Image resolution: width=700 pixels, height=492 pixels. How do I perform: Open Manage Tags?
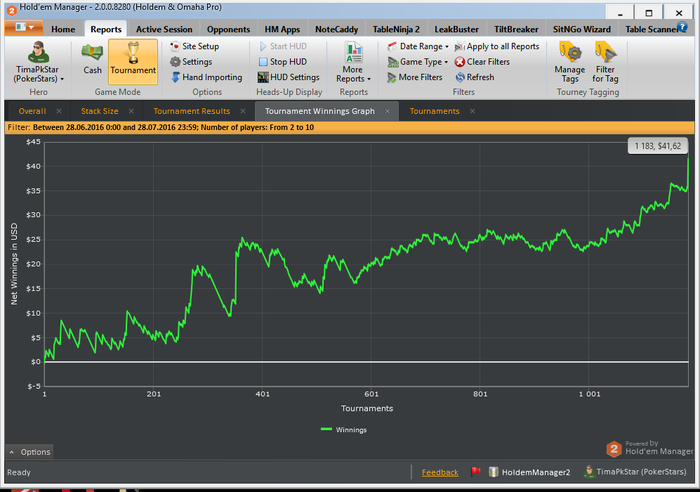click(x=570, y=62)
